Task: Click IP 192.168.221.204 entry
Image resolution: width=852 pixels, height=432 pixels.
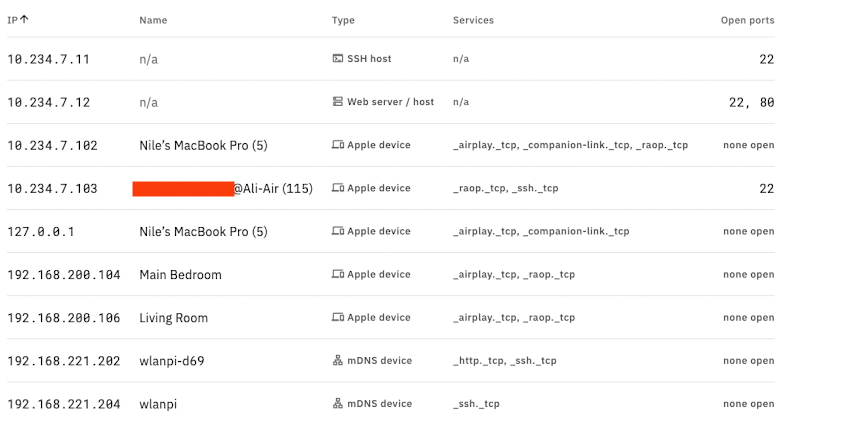Action: coord(64,404)
